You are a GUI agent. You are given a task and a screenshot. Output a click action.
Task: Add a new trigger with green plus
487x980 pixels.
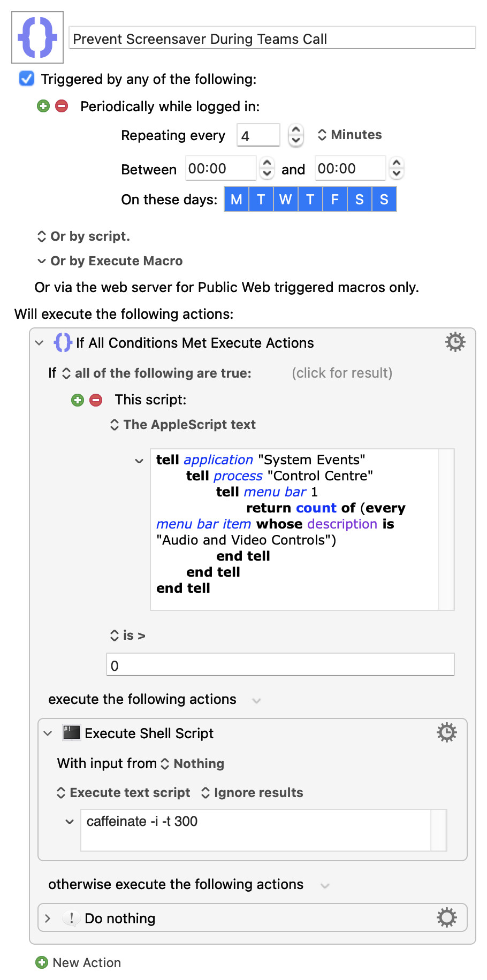coord(43,106)
